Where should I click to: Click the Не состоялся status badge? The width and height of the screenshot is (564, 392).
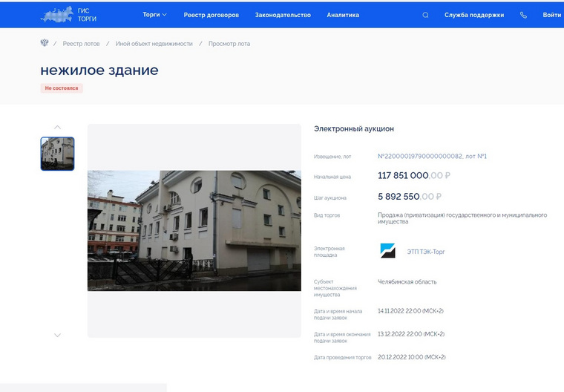click(x=62, y=88)
